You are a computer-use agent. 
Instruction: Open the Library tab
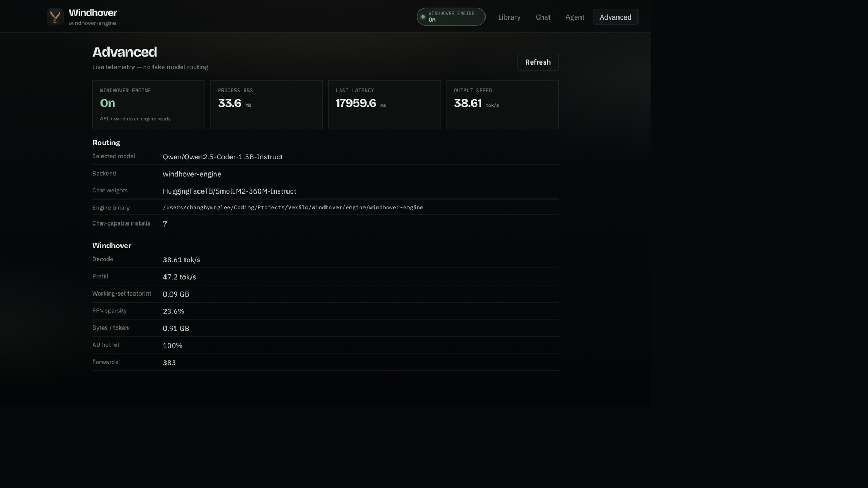(509, 17)
